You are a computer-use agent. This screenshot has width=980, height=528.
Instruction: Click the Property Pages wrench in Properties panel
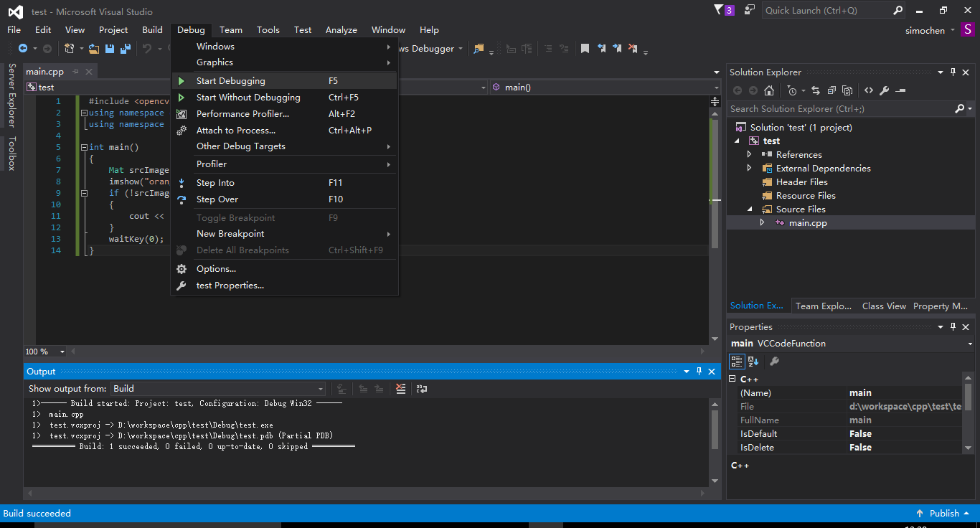(x=774, y=362)
